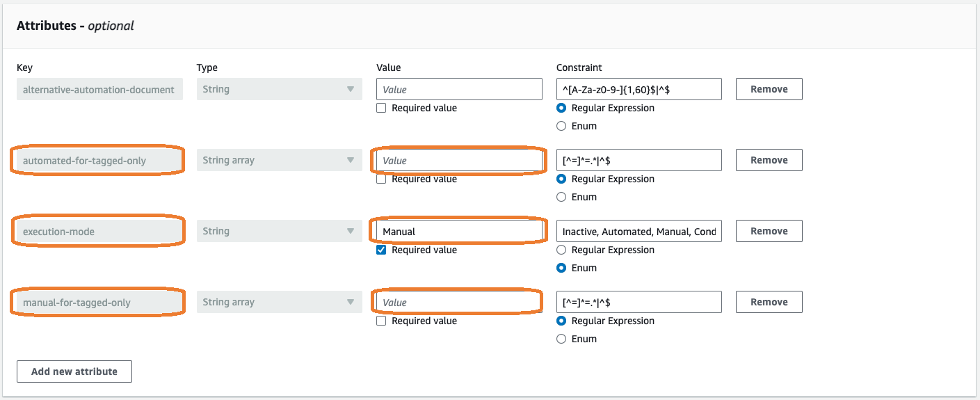This screenshot has height=400, width=980.
Task: Switch automated-for-tagged-only constraint to Enum
Action: click(x=561, y=197)
